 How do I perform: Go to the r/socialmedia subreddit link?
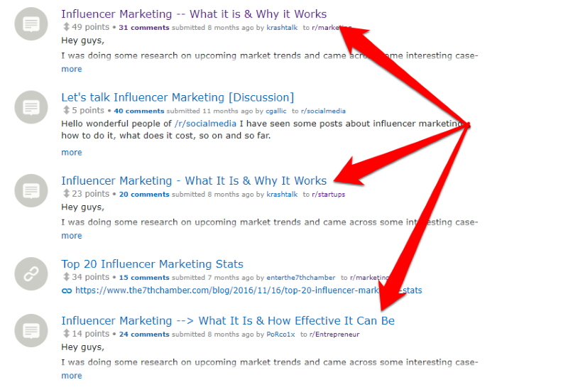pos(323,111)
